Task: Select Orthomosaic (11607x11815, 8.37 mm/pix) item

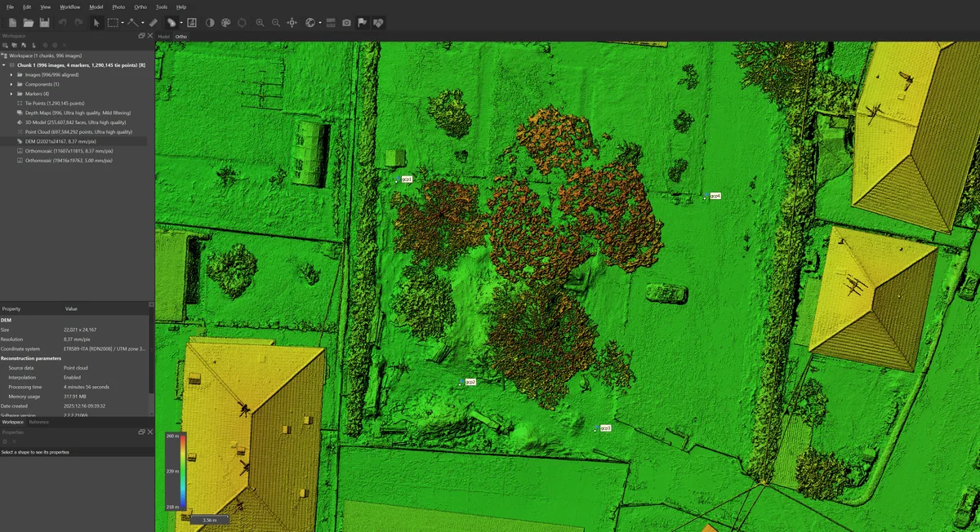Action: click(x=68, y=151)
